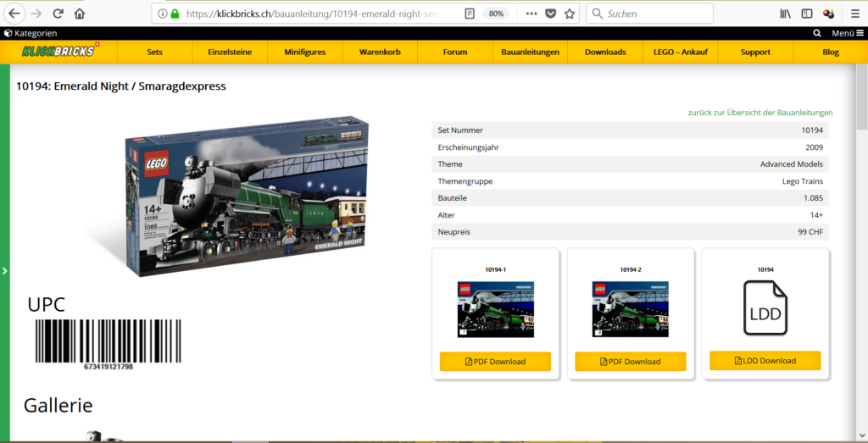Download the 10194-1 PDF
This screenshot has height=443, width=868.
pos(495,362)
